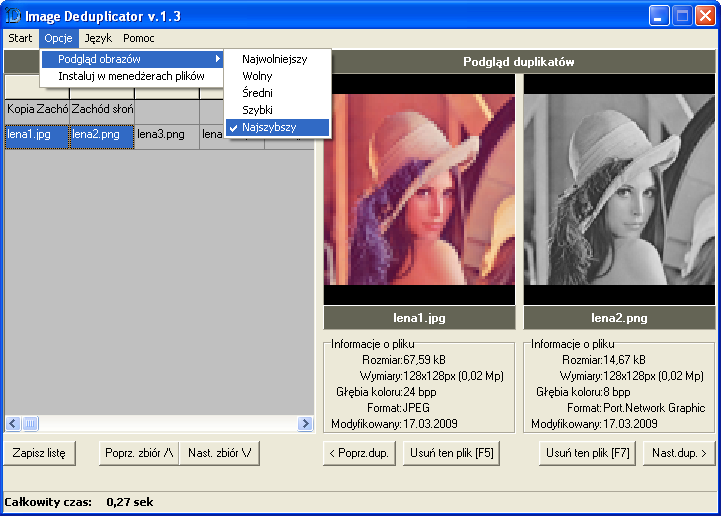Click the Głębia koloru 8 bpp entry
This screenshot has height=516, width=721.
coord(583,392)
